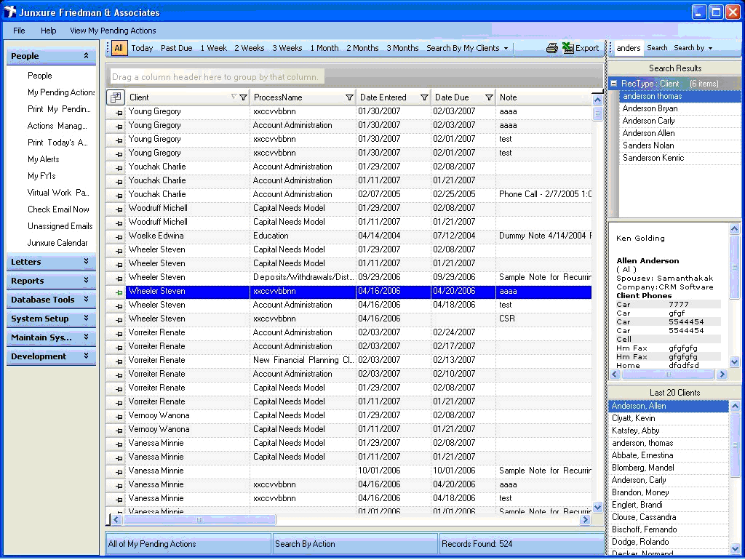Screen dimensions: 745x560
Task: Open the View My Pending Actions menu
Action: click(113, 31)
